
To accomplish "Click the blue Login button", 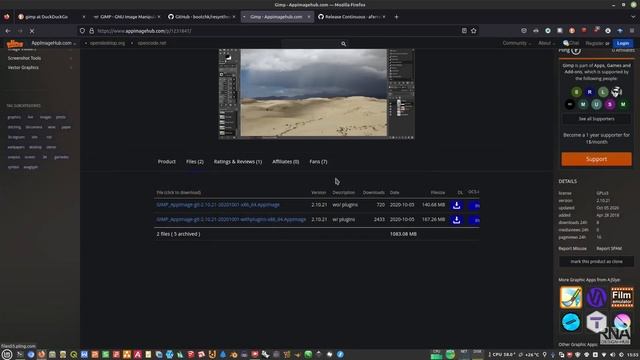I will pos(623,43).
